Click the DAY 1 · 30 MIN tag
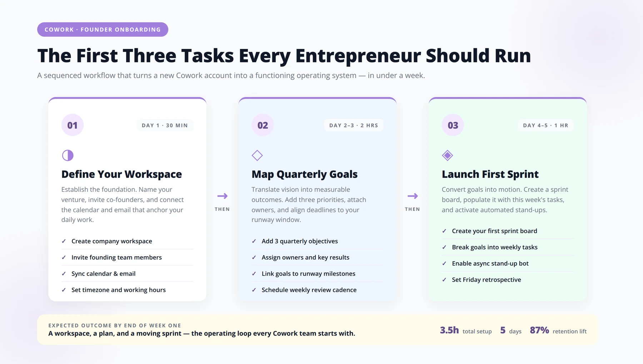The image size is (643, 364). tap(165, 125)
